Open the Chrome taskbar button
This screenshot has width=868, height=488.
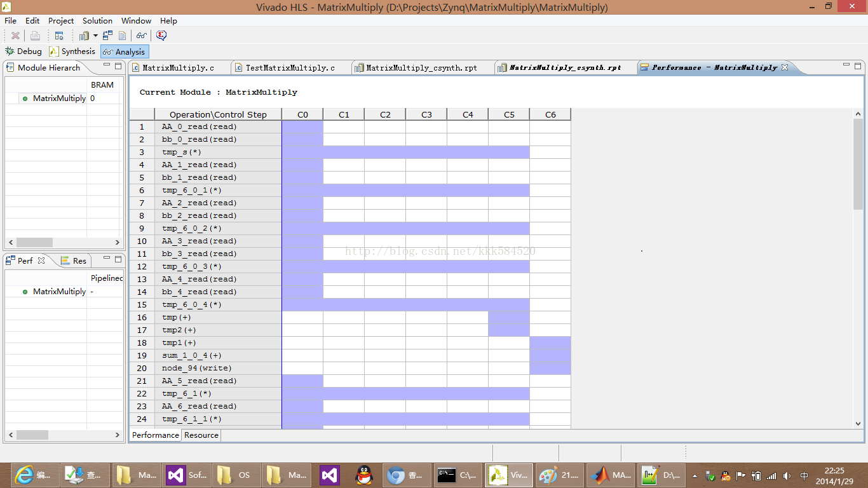(407, 475)
